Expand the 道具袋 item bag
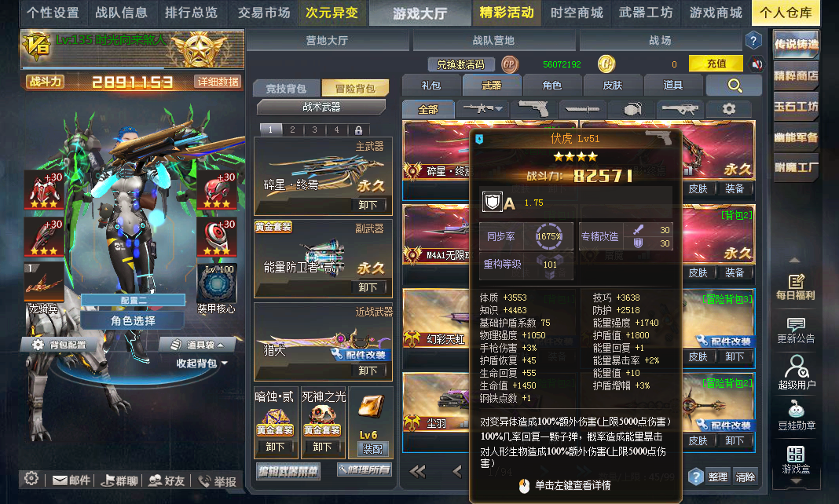 point(197,345)
